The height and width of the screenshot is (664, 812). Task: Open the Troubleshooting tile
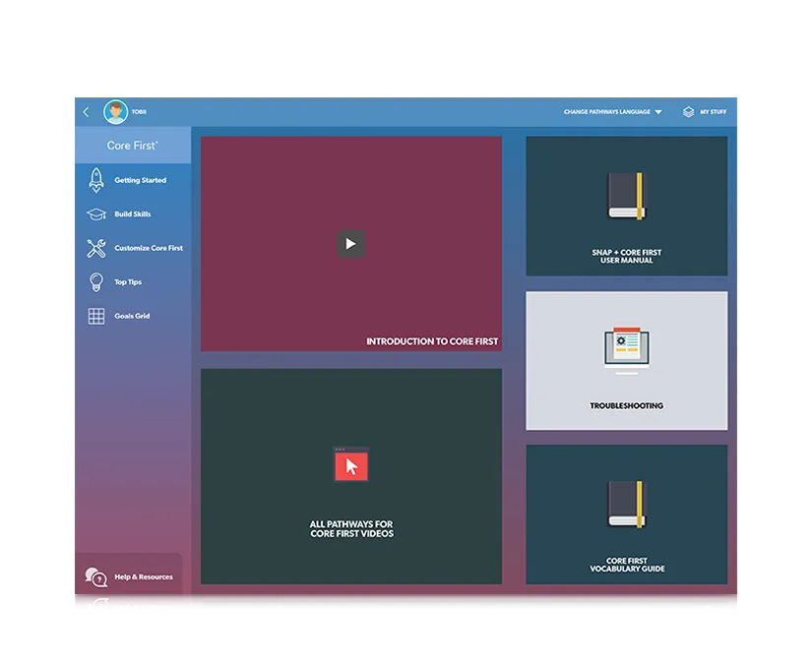pyautogui.click(x=627, y=361)
